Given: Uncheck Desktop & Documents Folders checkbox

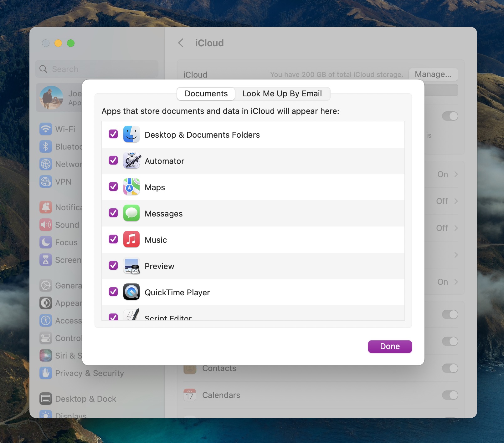Looking at the screenshot, I should tap(113, 134).
